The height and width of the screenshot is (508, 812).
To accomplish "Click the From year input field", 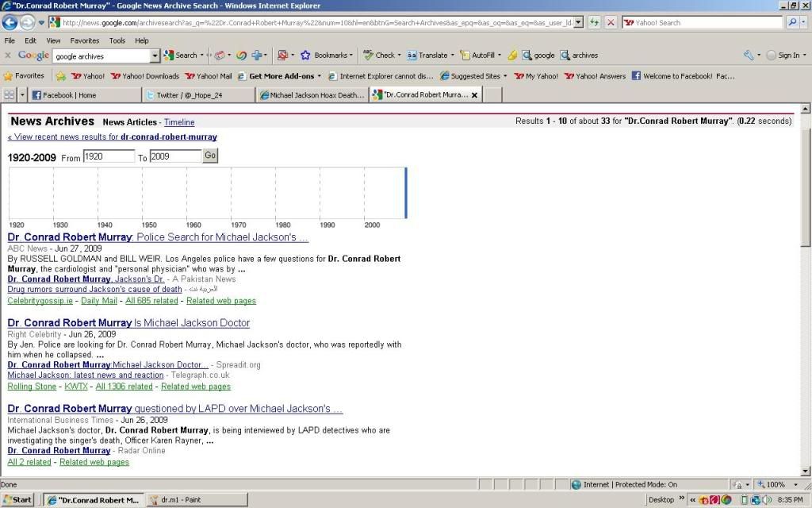I will [x=109, y=156].
